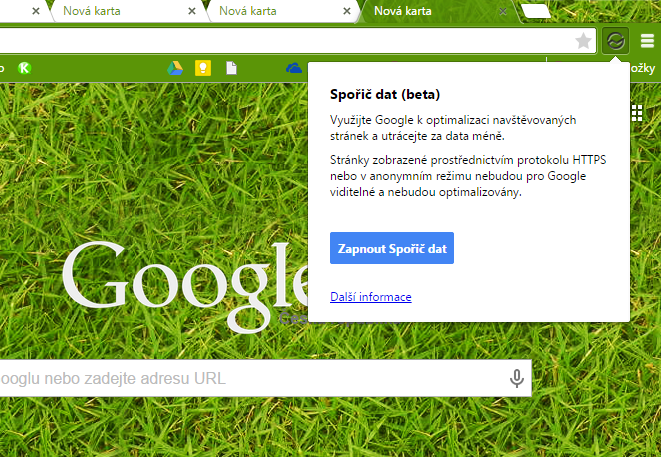661x457 pixels.
Task: Open the Google Keep lightbulb bookmark
Action: (x=203, y=68)
